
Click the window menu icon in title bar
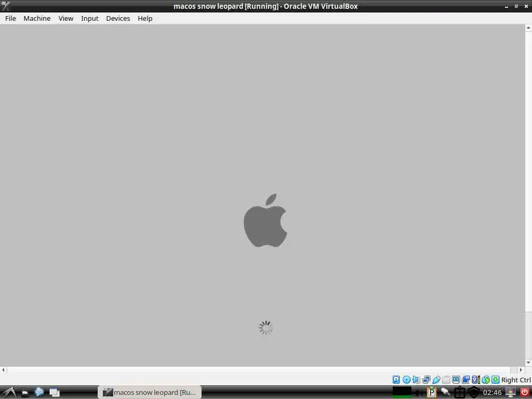pyautogui.click(x=6, y=6)
